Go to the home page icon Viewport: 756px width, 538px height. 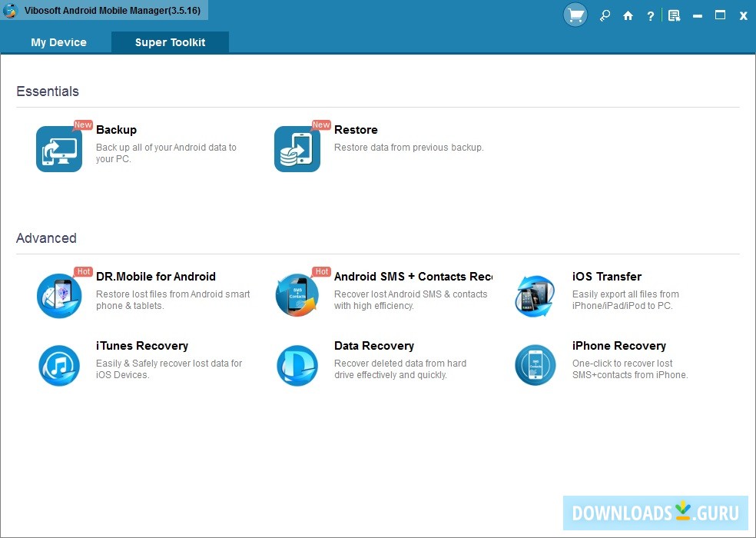point(628,15)
